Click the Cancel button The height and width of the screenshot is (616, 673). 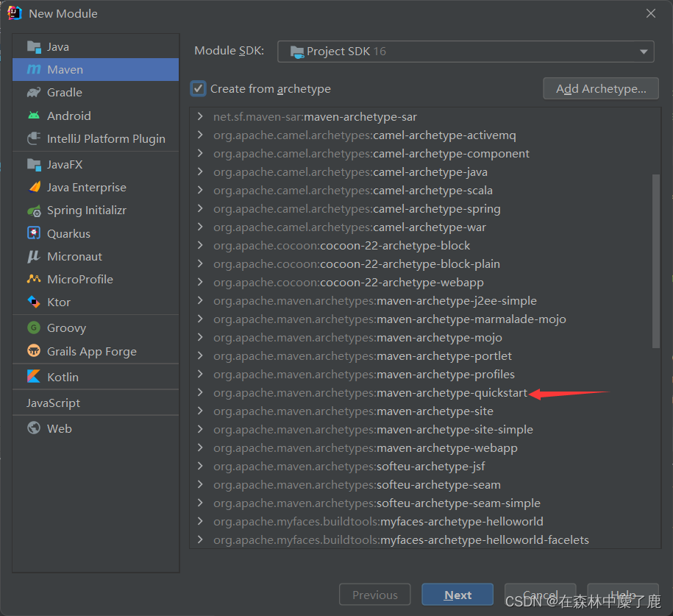coord(540,595)
